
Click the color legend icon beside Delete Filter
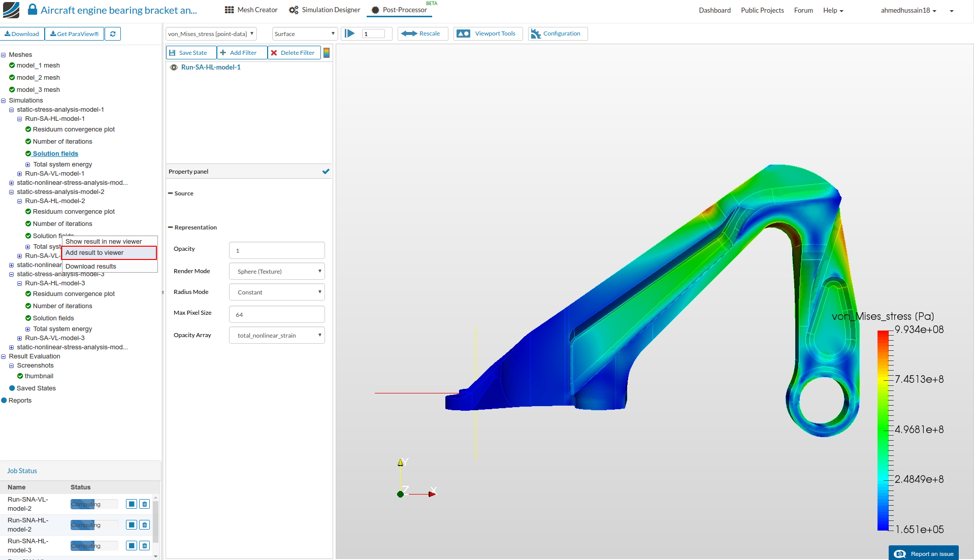coord(327,53)
